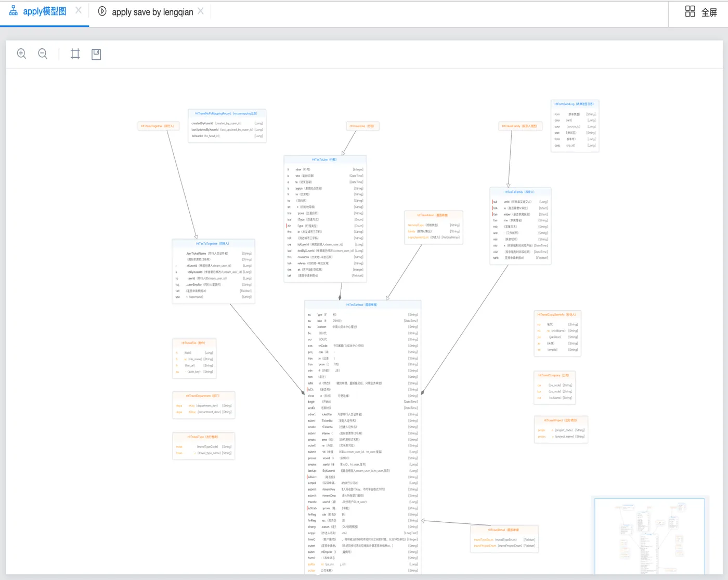
Task: Click the minimap overview thumbnail
Action: 649,535
